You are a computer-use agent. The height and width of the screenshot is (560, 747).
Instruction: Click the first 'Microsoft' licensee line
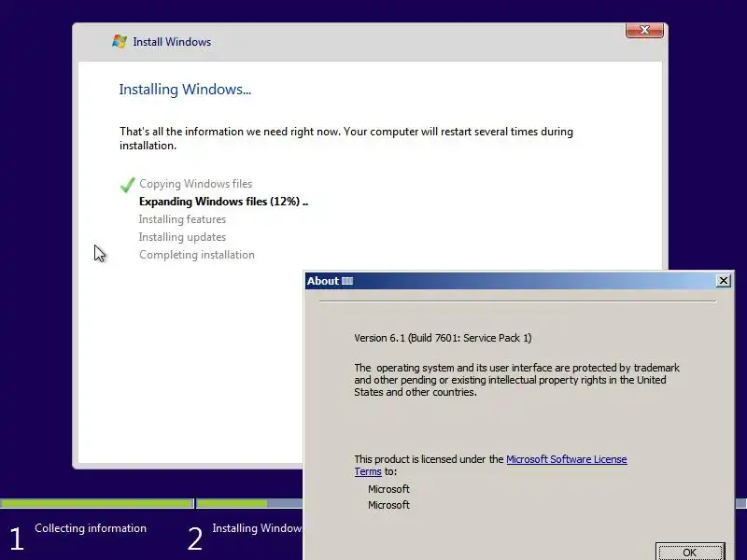pos(388,489)
